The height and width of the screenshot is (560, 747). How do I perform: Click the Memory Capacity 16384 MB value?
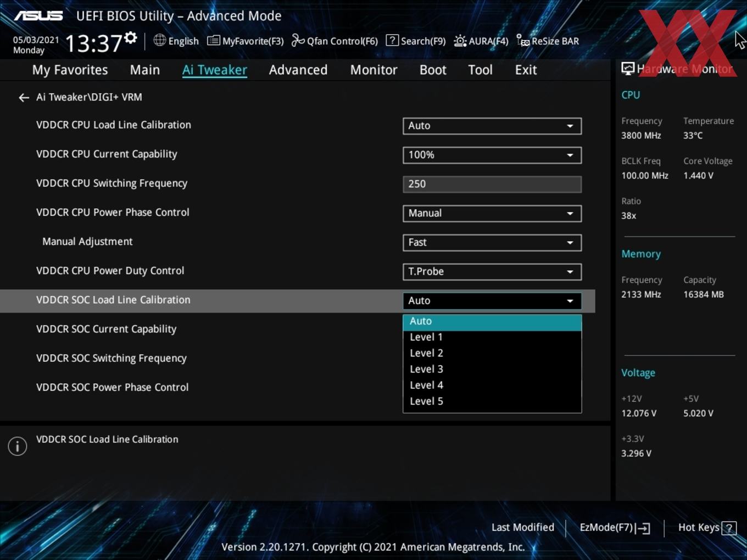coord(704,295)
